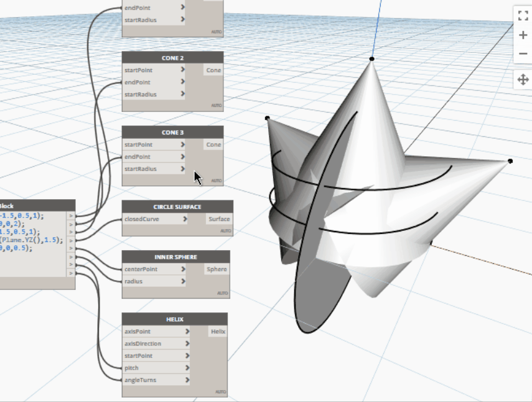The width and height of the screenshot is (532, 402).
Task: Click the endPoint input port on CONE 2
Action: [x=154, y=82]
